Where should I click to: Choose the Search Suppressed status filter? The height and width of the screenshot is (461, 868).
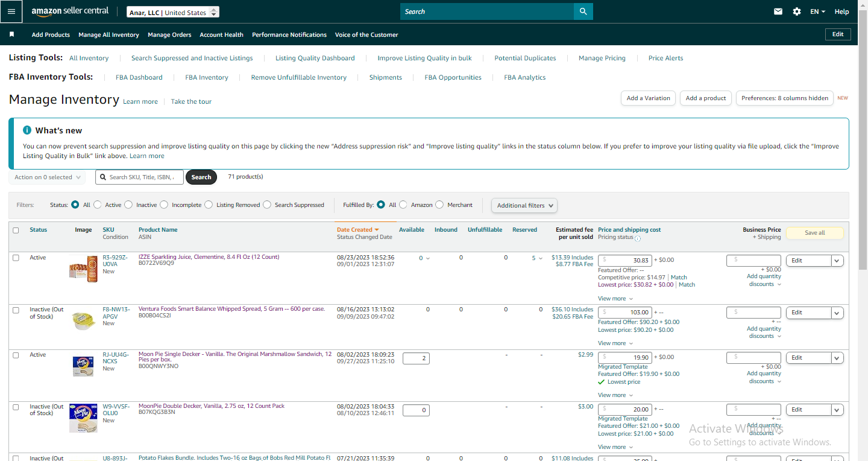point(267,205)
